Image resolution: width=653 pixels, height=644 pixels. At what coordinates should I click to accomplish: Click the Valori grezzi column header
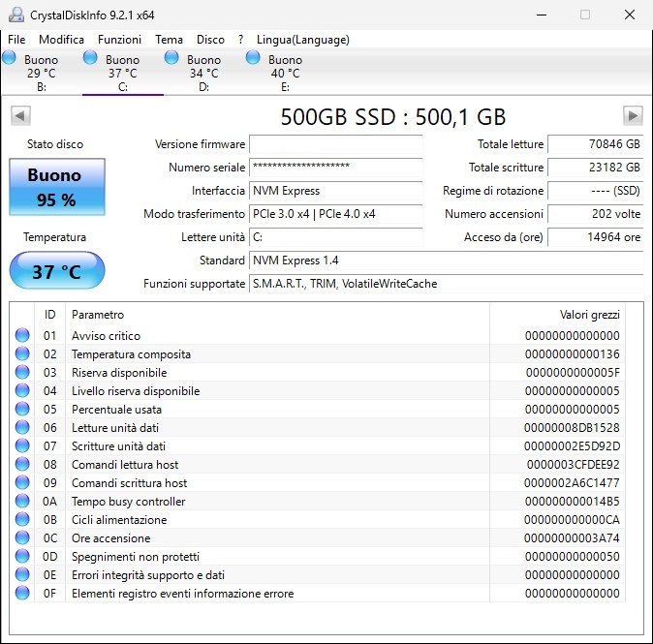(557, 315)
